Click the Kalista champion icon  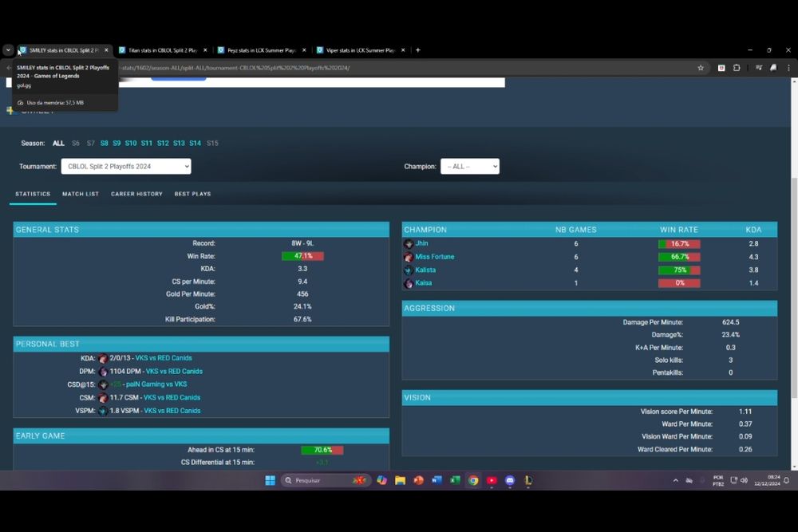[x=408, y=270]
